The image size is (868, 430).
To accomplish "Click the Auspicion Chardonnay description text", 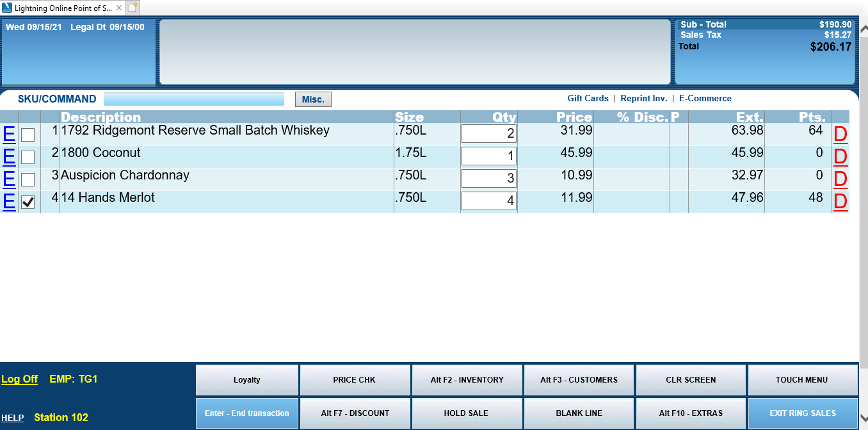I will [125, 176].
